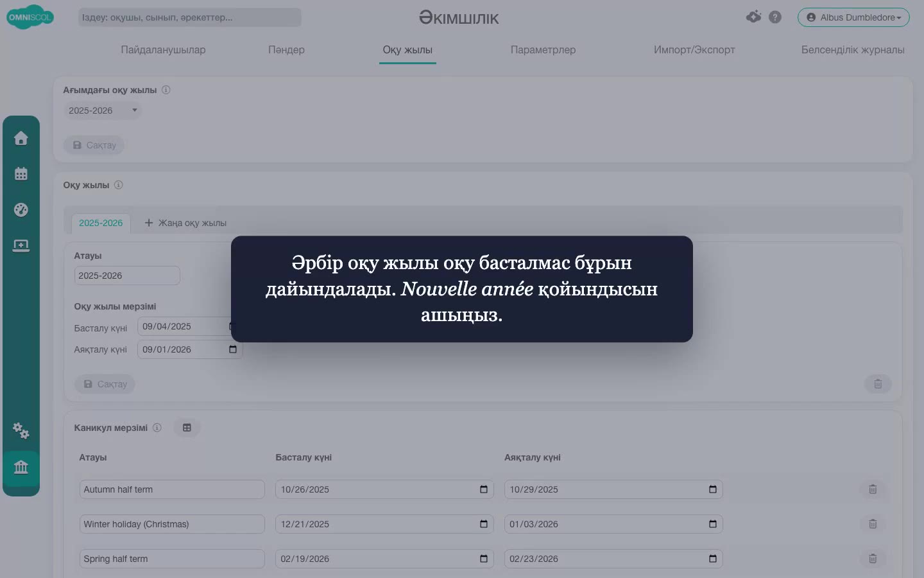This screenshot has width=924, height=578.
Task: Delete the Spring half term row
Action: pos(873,559)
